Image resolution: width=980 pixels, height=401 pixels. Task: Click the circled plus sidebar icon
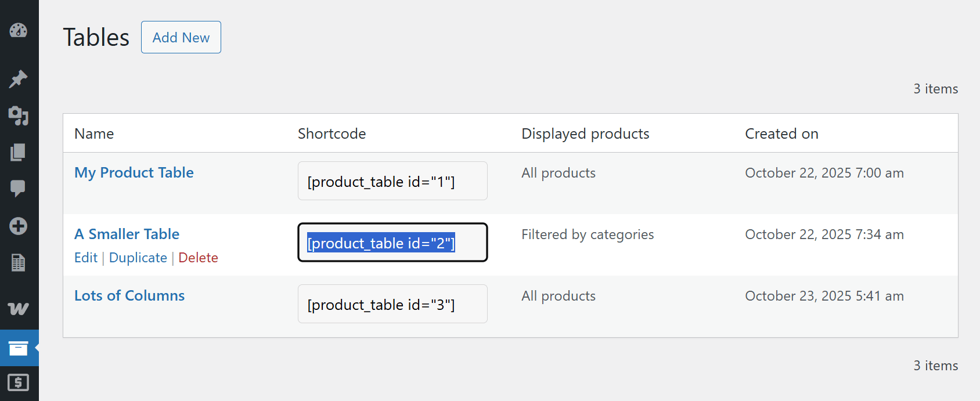pyautogui.click(x=19, y=226)
